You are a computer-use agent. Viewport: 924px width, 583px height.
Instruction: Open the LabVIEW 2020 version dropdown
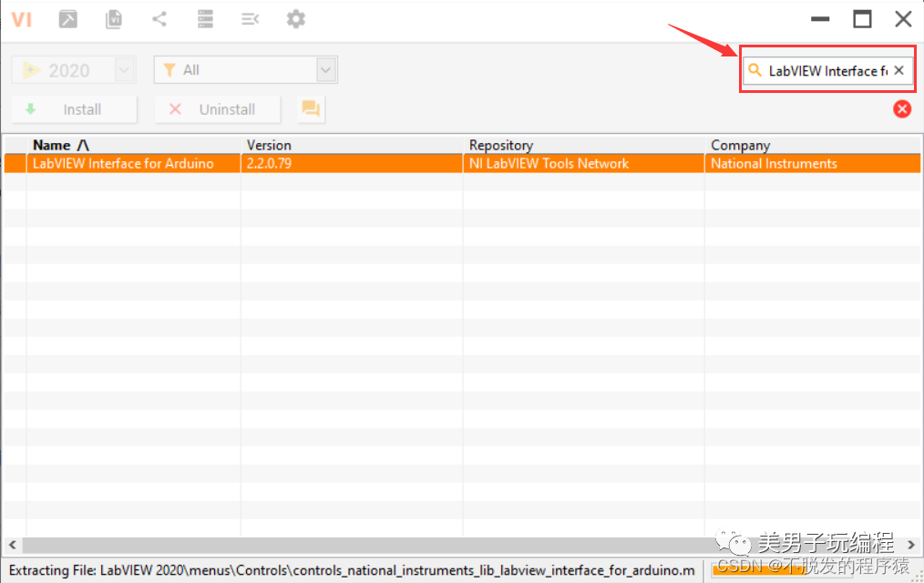point(124,70)
